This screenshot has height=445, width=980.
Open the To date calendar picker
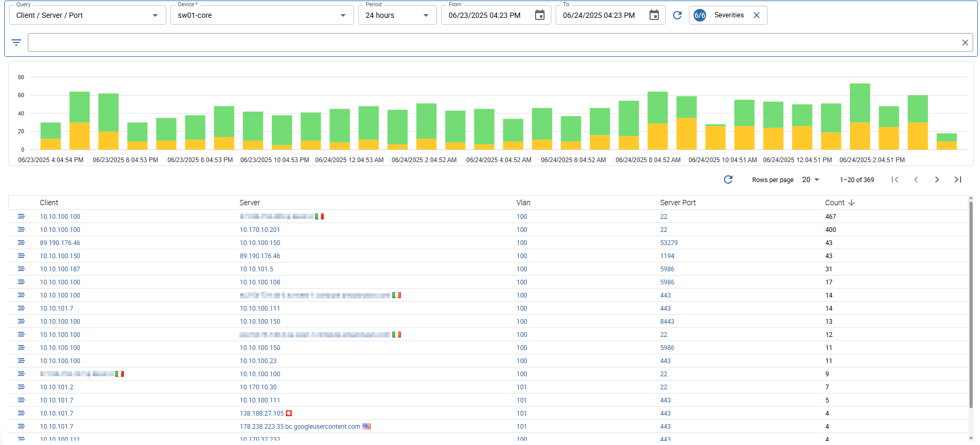point(654,15)
